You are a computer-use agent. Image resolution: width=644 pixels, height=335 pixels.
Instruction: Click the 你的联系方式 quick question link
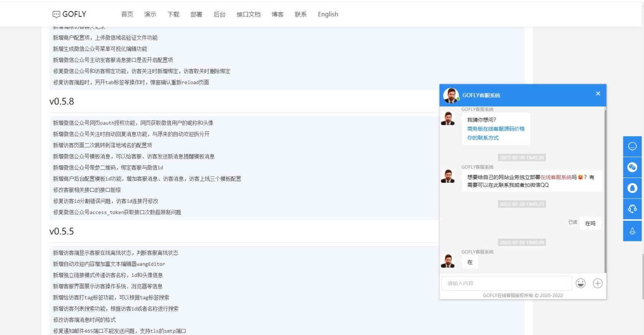(483, 138)
